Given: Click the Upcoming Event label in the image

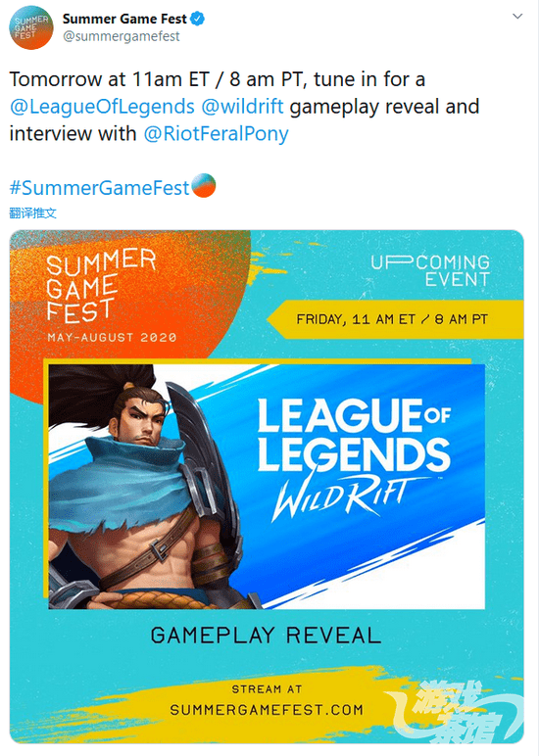Looking at the screenshot, I should pyautogui.click(x=430, y=271).
